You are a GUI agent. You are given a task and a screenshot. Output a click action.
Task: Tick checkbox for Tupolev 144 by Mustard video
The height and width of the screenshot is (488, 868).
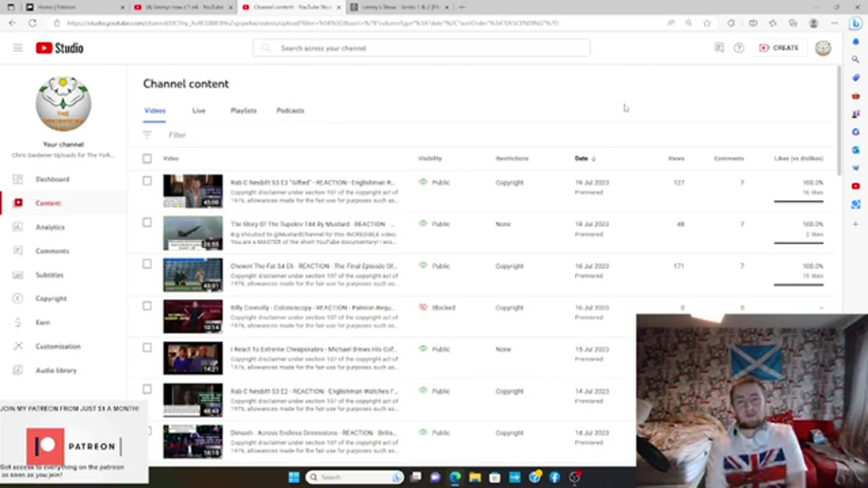point(147,222)
